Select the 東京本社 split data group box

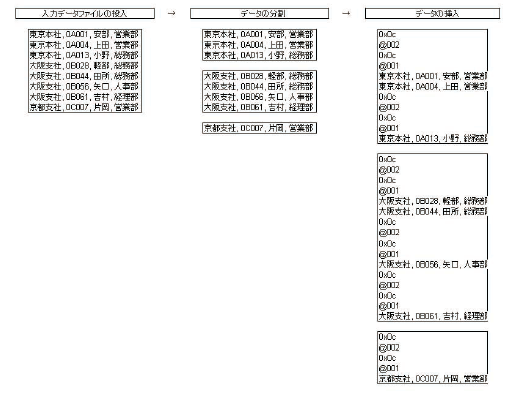click(259, 45)
